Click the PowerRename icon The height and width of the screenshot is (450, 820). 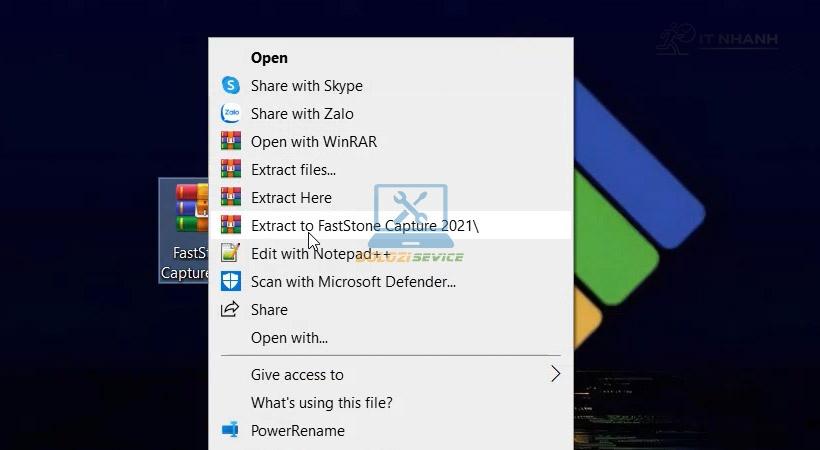click(x=231, y=431)
